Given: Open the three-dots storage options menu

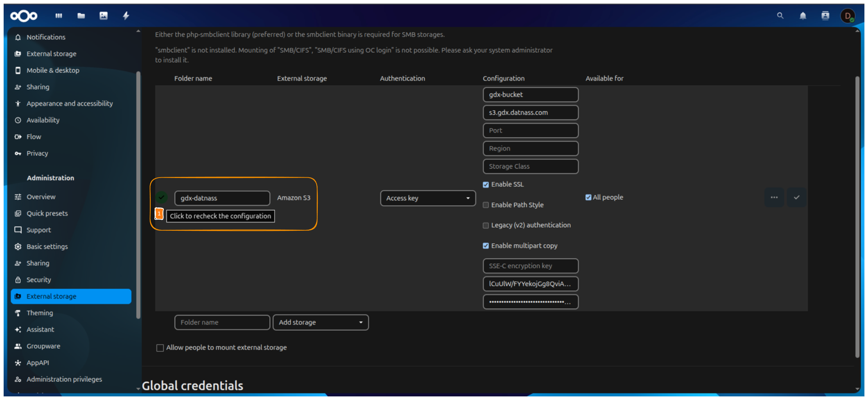Looking at the screenshot, I should click(774, 197).
